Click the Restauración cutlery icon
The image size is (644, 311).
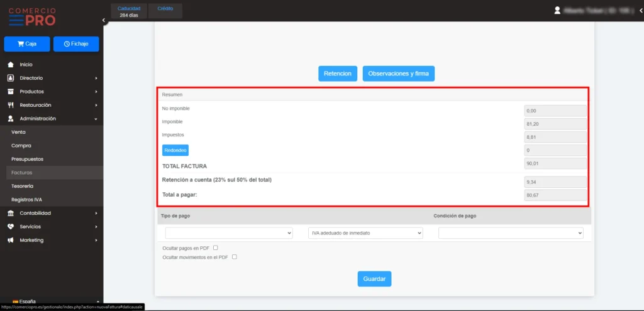[11, 105]
